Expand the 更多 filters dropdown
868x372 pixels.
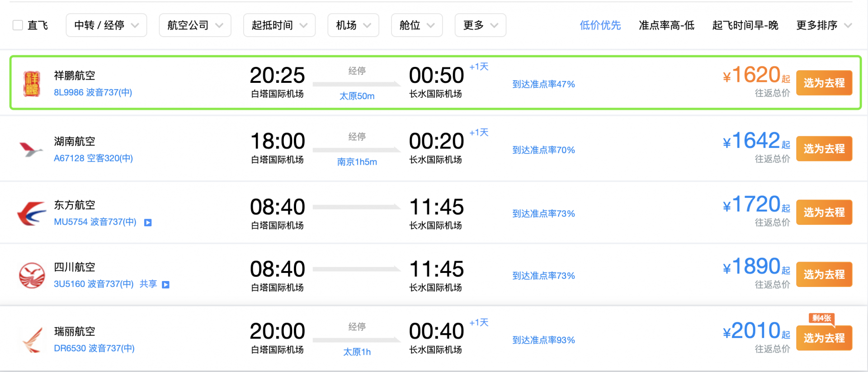tap(480, 25)
